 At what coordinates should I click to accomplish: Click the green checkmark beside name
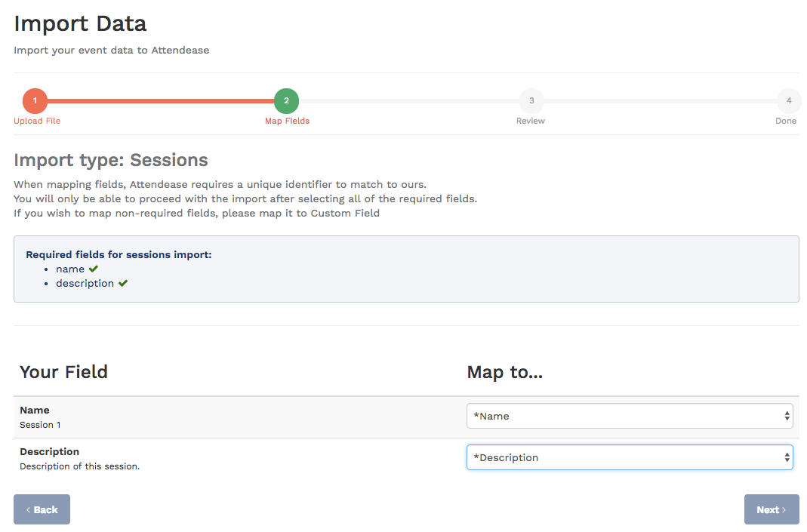pyautogui.click(x=94, y=269)
